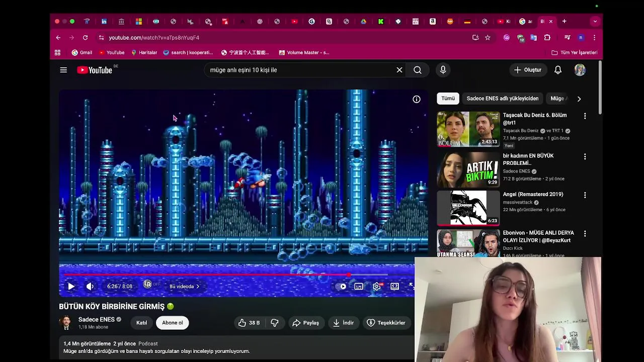Bookmark this page with the star
The width and height of the screenshot is (644, 362).
point(488,38)
